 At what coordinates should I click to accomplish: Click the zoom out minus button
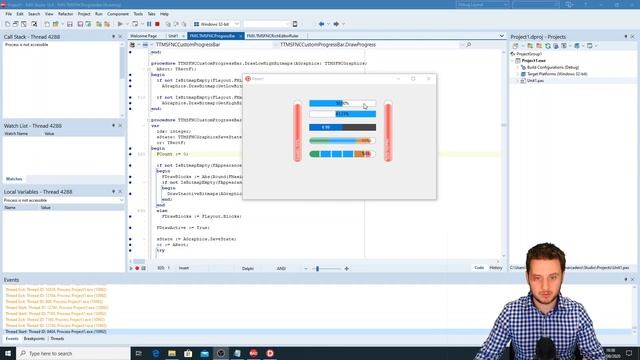pos(306,269)
